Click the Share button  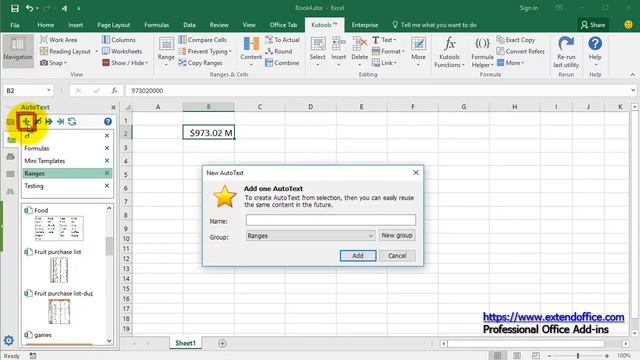coord(593,25)
